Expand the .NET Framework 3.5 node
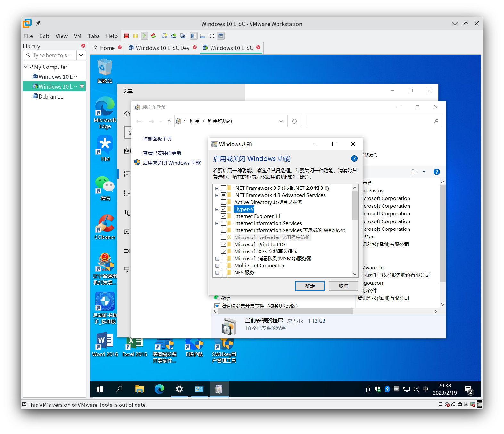504x434 pixels. (x=217, y=188)
